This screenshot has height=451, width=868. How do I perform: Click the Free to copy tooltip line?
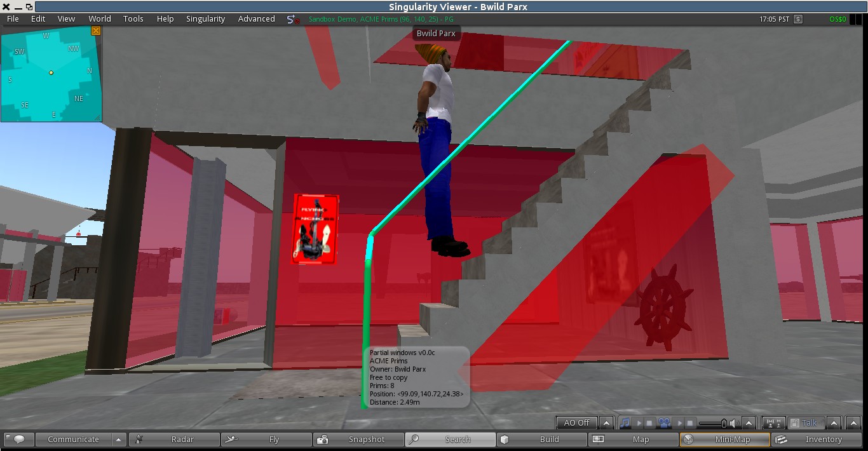(389, 377)
